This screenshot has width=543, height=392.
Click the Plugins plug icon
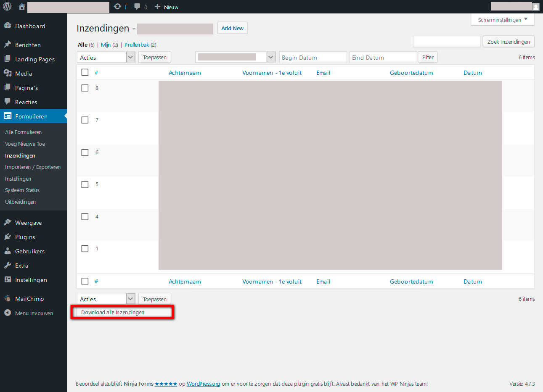pos(8,237)
